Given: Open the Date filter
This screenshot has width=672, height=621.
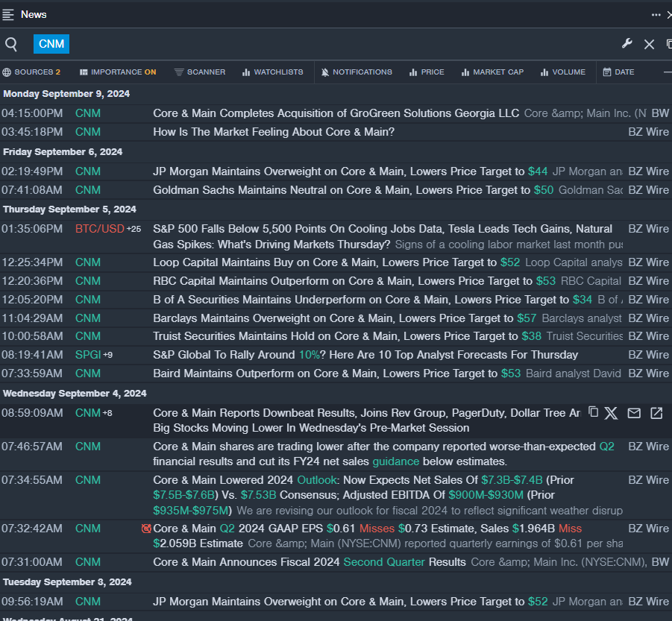Looking at the screenshot, I should 618,72.
